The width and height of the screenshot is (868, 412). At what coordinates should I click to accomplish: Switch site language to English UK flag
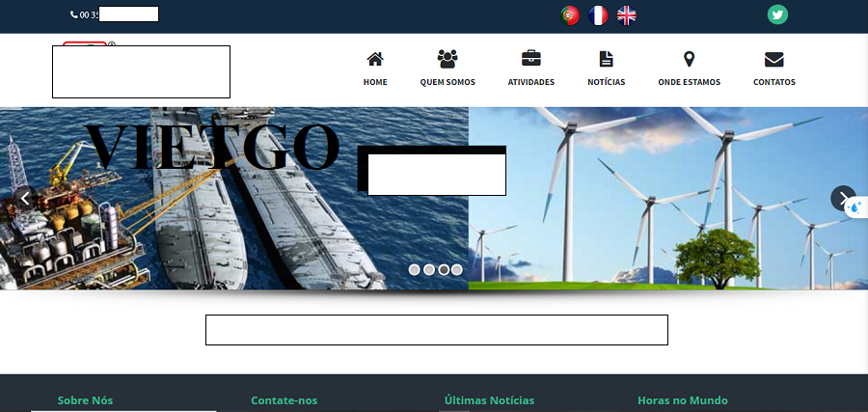coord(627,15)
